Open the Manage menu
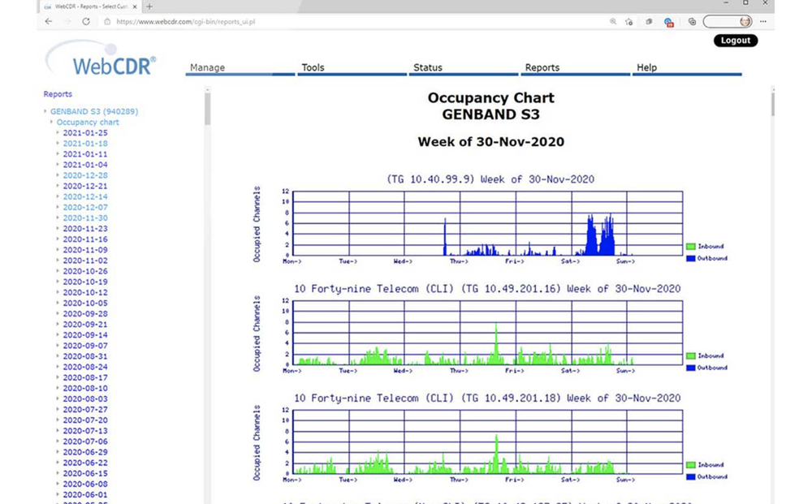Image resolution: width=812 pixels, height=504 pixels. (207, 67)
